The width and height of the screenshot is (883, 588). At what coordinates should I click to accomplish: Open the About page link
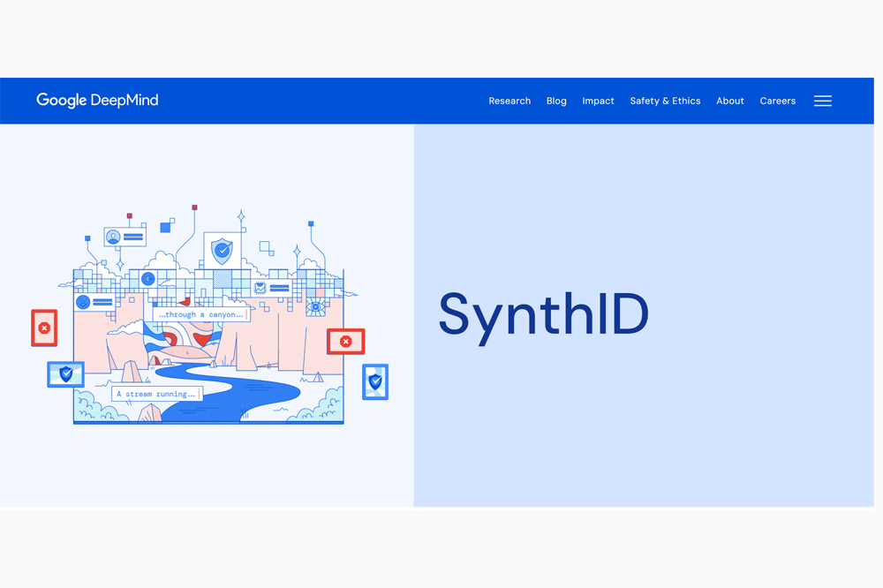click(x=730, y=101)
